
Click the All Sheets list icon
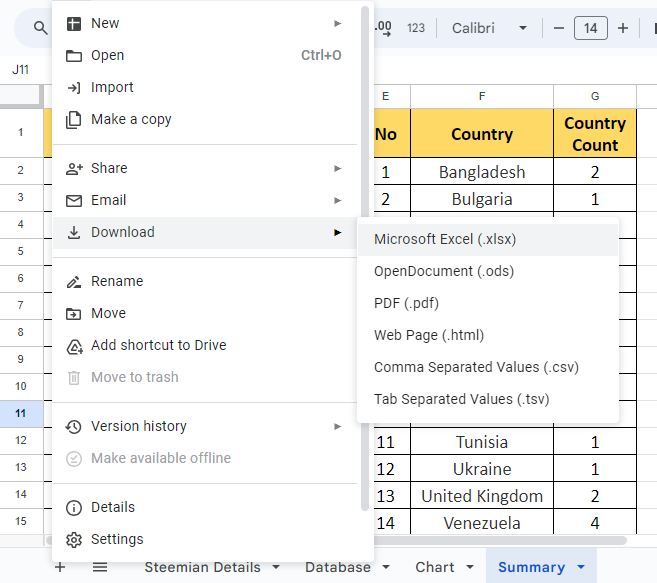pyautogui.click(x=100, y=567)
